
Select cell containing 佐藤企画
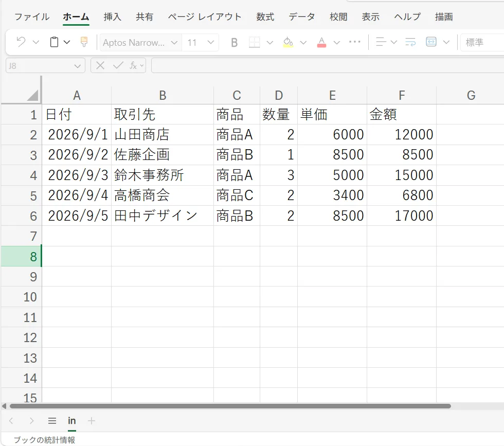click(163, 155)
